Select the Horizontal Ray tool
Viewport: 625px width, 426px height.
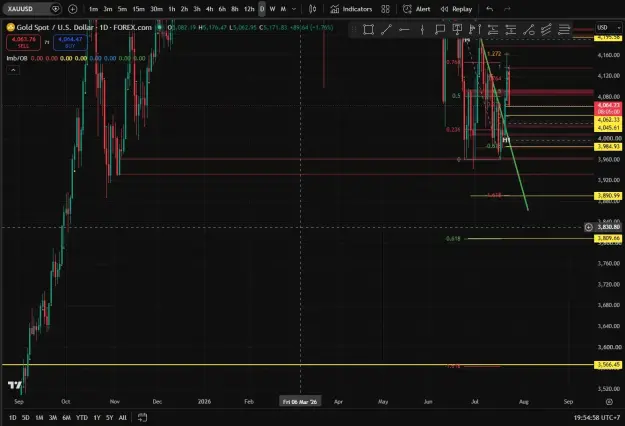coord(404,29)
